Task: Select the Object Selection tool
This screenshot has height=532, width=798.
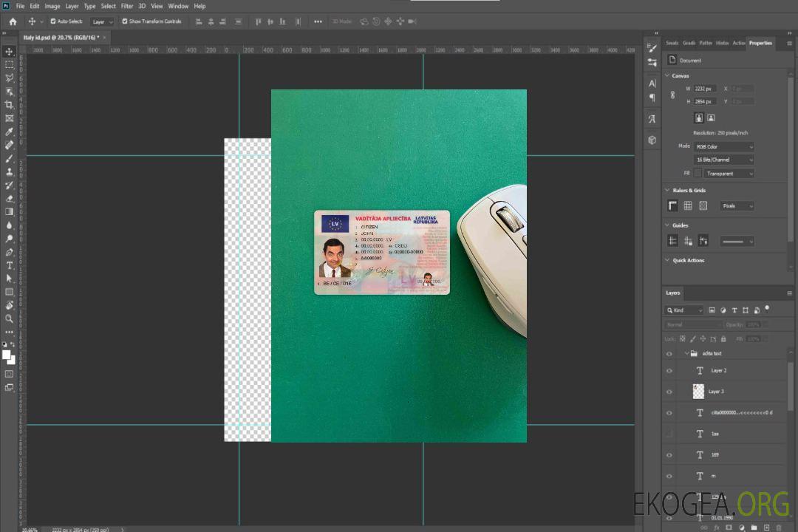Action: 9,92
